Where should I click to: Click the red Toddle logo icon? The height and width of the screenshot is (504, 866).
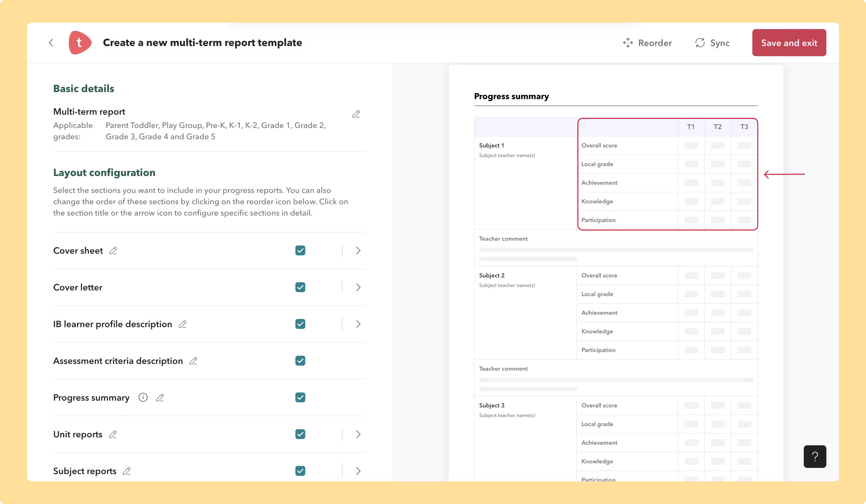[x=80, y=43]
